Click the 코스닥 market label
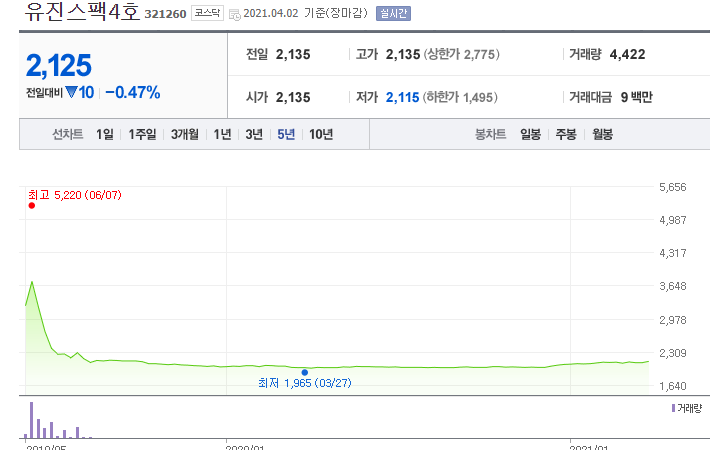This screenshot has height=450, width=710. click(x=207, y=13)
